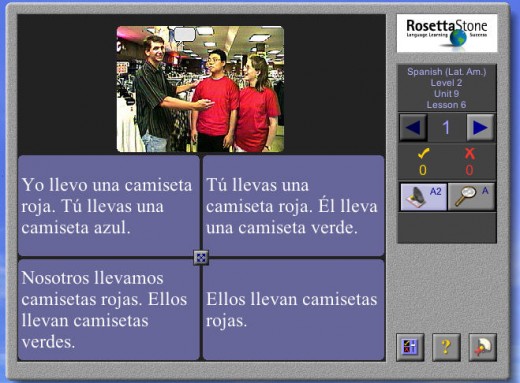Go to previous screen with left arrow
The width and height of the screenshot is (520, 383).
(x=413, y=127)
